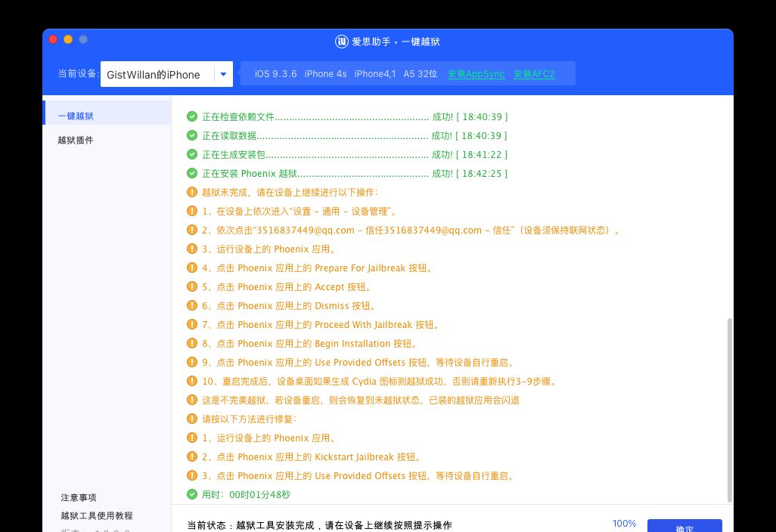Screen dimensions: 776x532
Task: Click the success icon for 正在生成安装包
Action: 192,154
